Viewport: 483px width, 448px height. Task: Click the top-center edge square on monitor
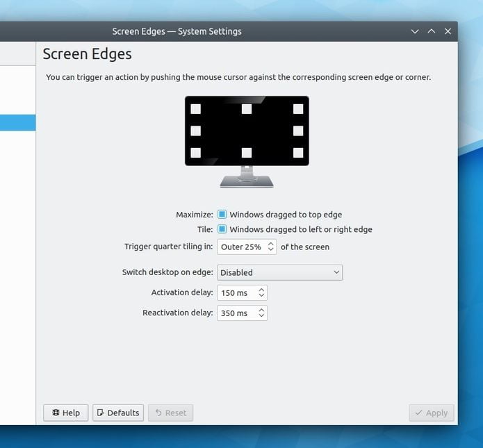click(x=247, y=108)
